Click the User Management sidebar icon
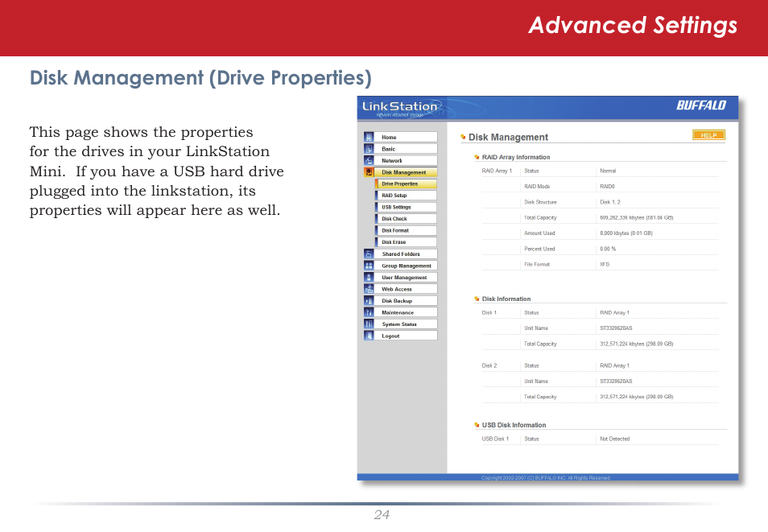This screenshot has width=768, height=532. pyautogui.click(x=369, y=277)
